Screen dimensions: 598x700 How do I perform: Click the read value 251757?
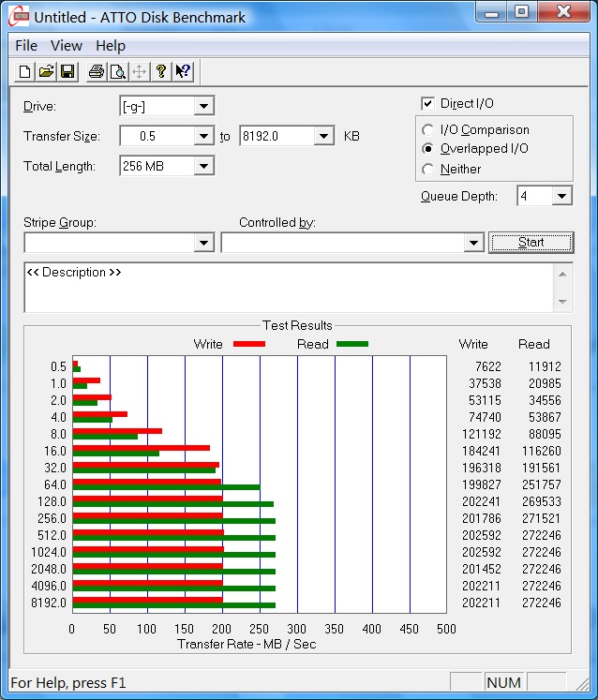pyautogui.click(x=542, y=484)
